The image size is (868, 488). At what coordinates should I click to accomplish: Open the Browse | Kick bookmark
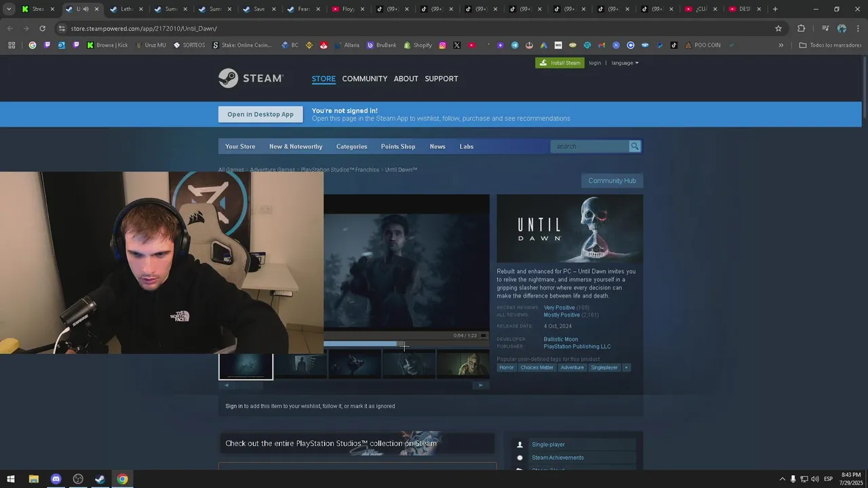[x=107, y=45]
